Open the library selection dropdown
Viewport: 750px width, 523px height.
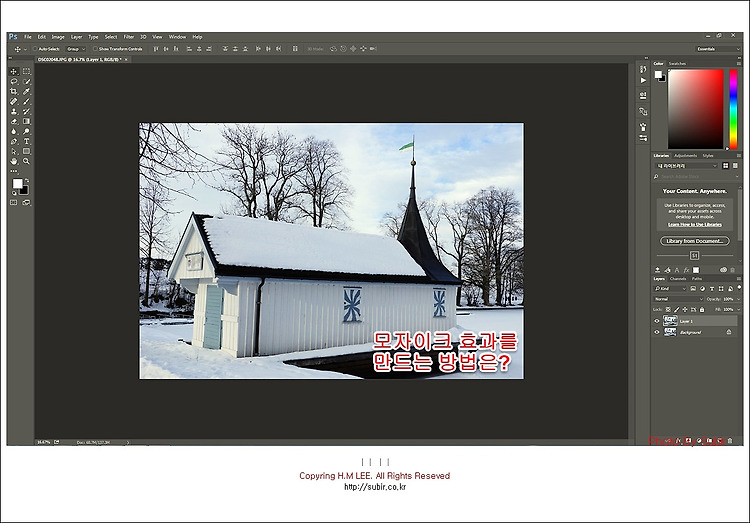pyautogui.click(x=687, y=166)
